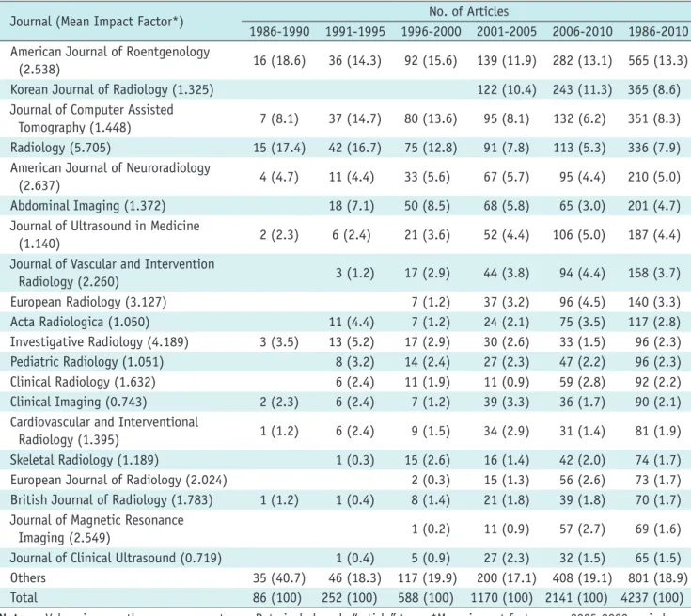Click cell '35 (40.7)' in Others row
691x616 pixels.
click(x=279, y=578)
